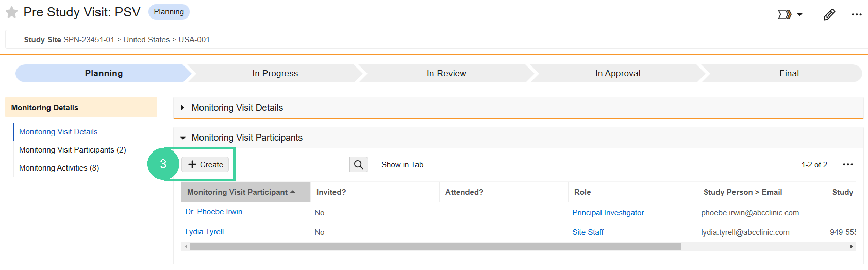Select phoebe.irwin@abcclinic.com email cell
The width and height of the screenshot is (868, 270).
tap(750, 213)
